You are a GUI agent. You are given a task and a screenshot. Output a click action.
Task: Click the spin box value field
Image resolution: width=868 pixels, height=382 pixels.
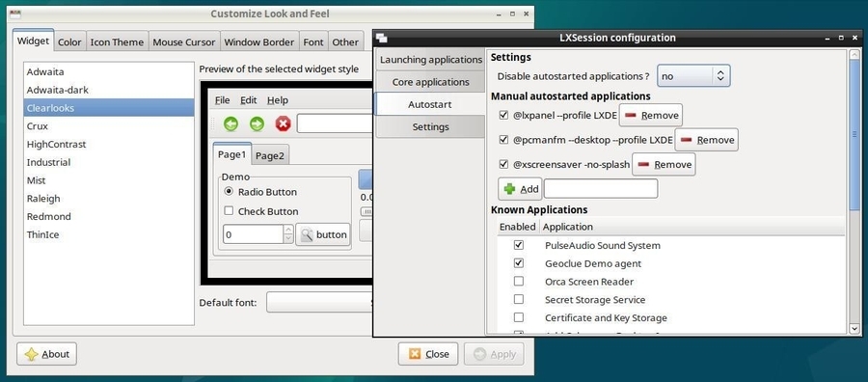point(253,234)
